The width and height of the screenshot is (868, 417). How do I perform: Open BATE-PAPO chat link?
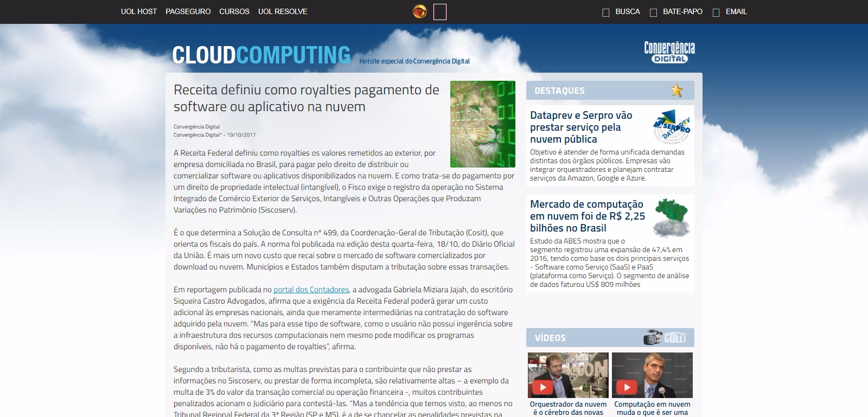pyautogui.click(x=682, y=11)
